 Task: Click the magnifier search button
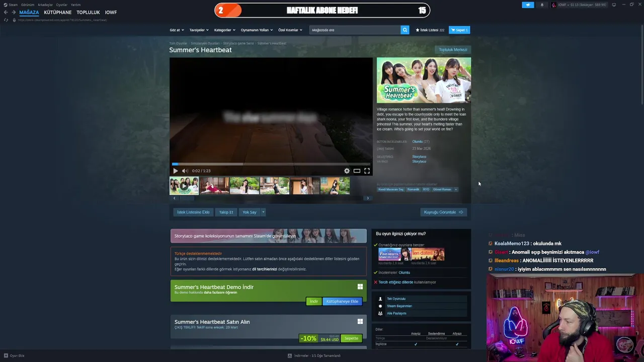(405, 30)
